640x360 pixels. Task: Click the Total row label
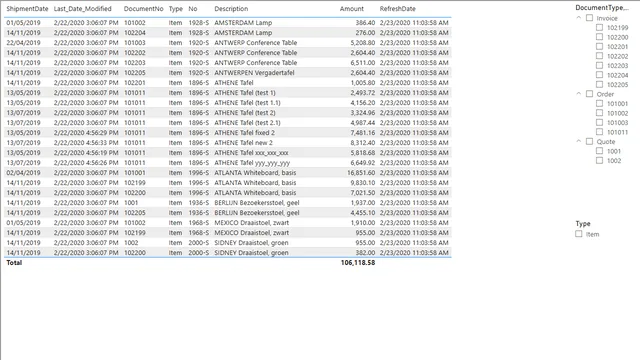[x=14, y=263]
